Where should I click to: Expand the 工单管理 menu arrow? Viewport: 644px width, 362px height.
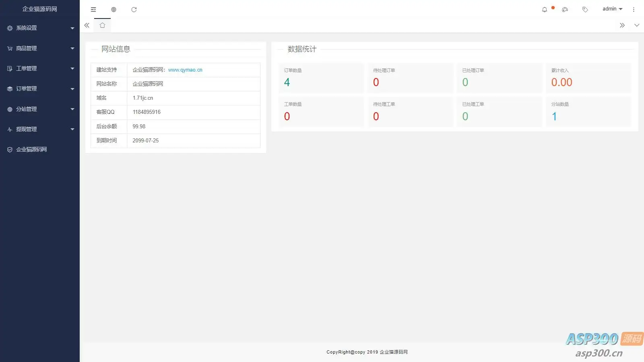click(72, 68)
